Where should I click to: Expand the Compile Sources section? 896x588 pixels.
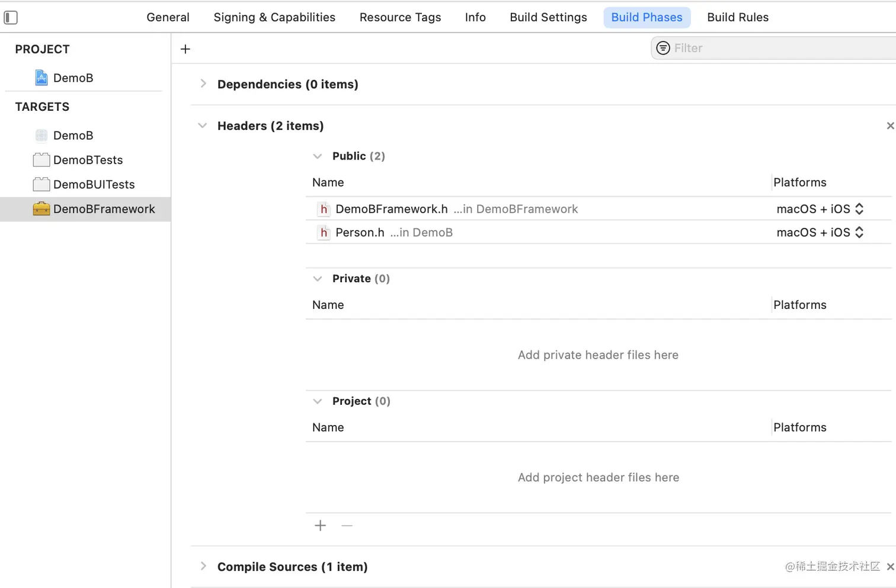pos(203,566)
